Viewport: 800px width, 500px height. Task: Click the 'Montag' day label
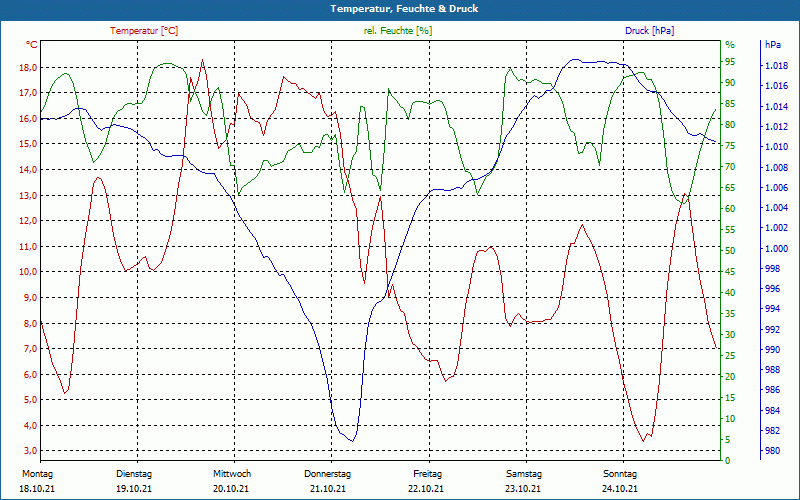click(37, 474)
